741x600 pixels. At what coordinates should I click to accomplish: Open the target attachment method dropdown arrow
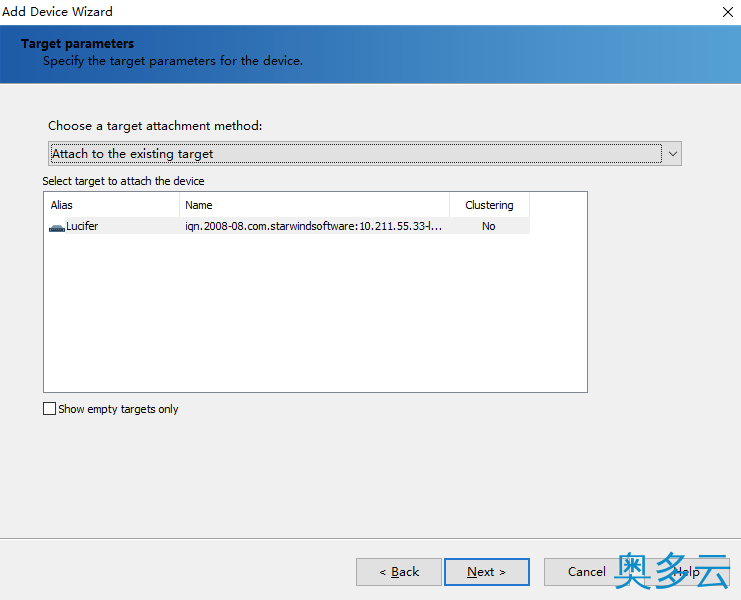point(672,154)
